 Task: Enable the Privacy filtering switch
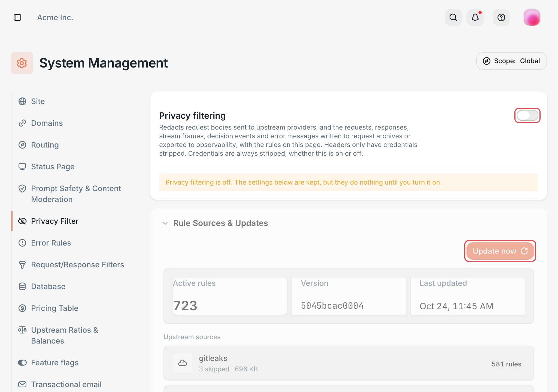click(x=527, y=115)
